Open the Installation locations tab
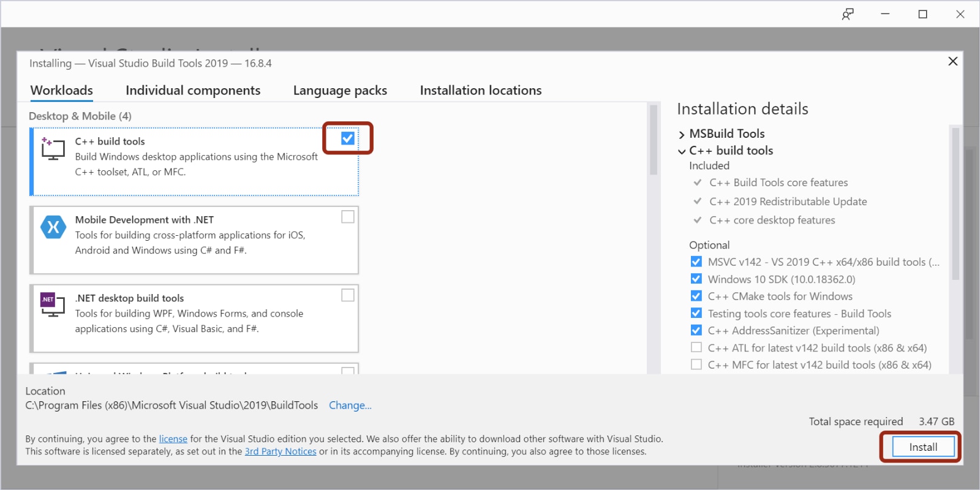Screen dimensions: 980x490 click(x=481, y=91)
